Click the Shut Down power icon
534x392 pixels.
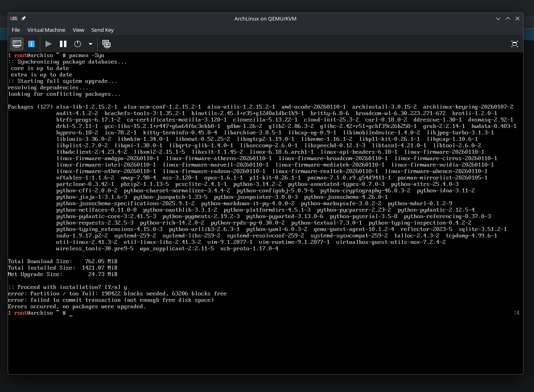pos(78,44)
